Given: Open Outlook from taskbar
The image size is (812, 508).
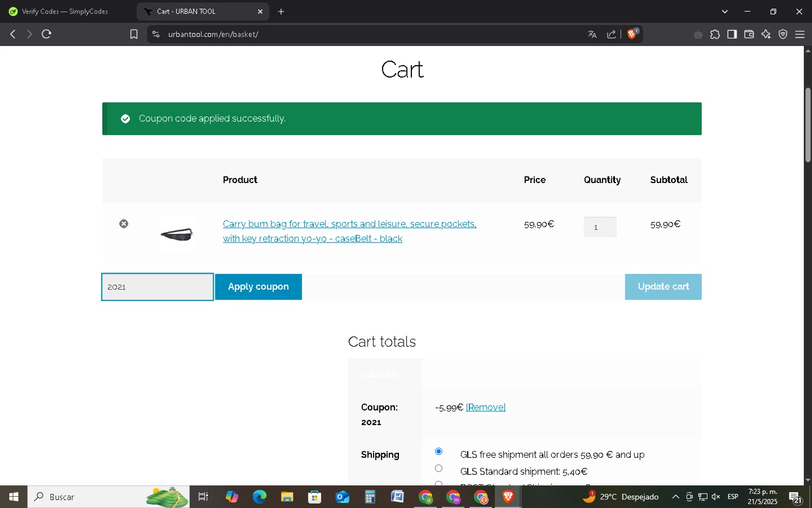Looking at the screenshot, I should [342, 497].
